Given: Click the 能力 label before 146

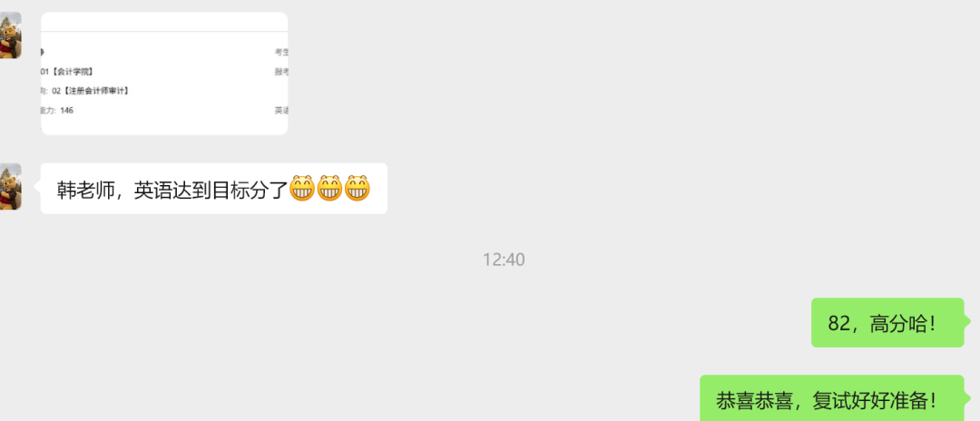Looking at the screenshot, I should [48, 111].
